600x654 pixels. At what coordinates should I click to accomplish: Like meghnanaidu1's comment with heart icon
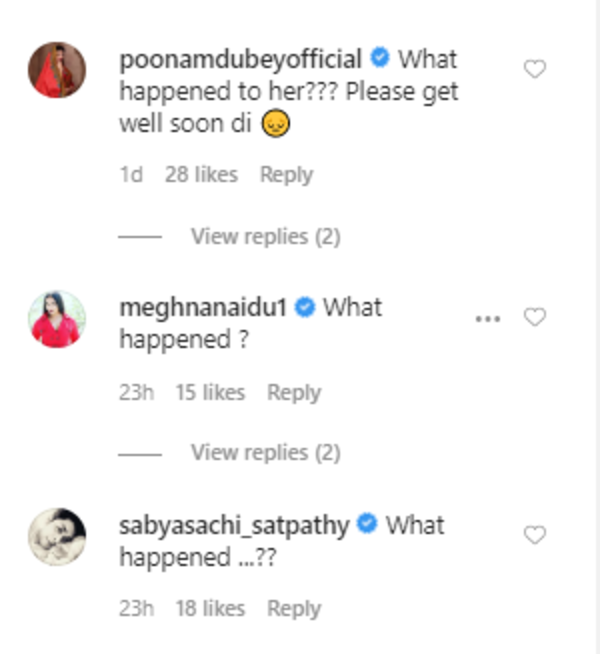(x=535, y=317)
